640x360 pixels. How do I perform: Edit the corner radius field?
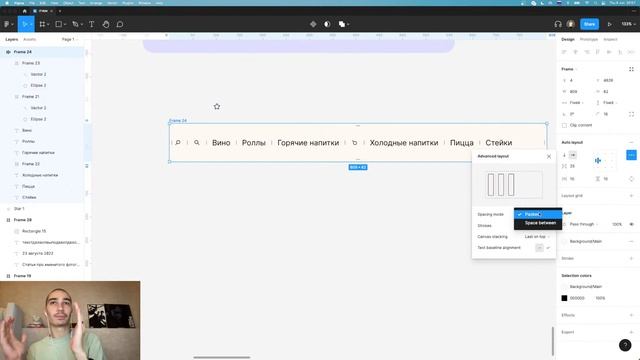point(609,114)
